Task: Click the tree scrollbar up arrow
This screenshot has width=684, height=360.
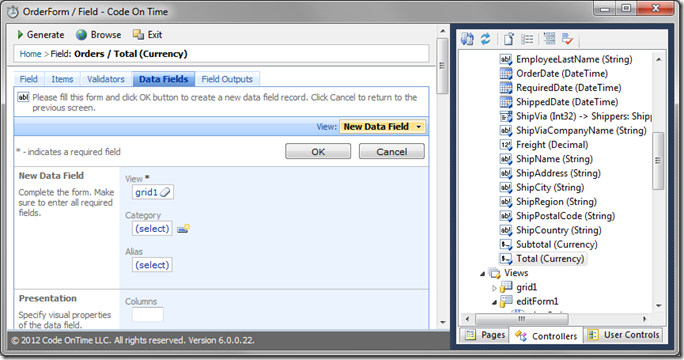Action: [658, 59]
